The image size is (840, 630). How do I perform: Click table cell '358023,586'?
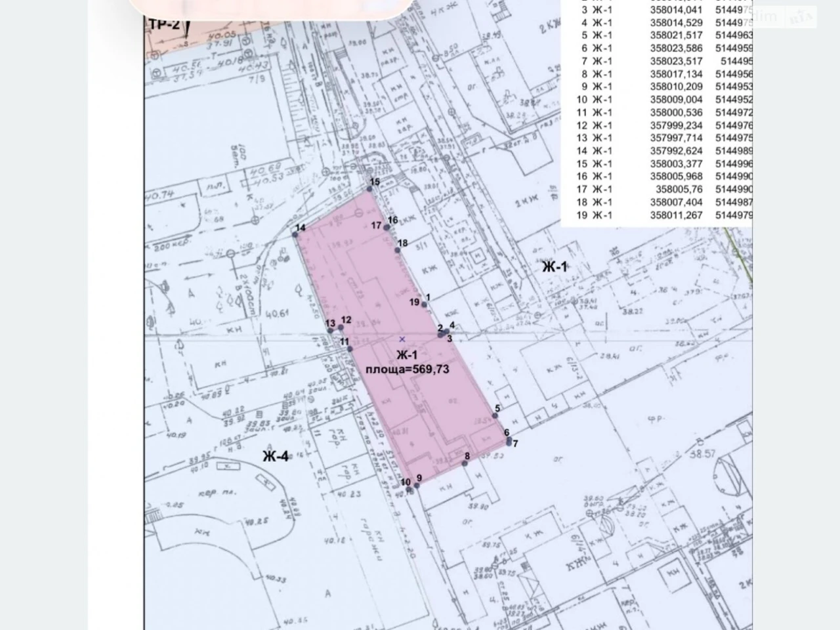click(676, 49)
